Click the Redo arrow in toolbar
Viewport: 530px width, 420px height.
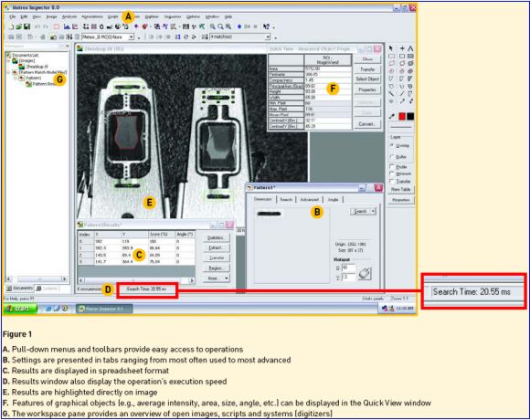[x=46, y=26]
